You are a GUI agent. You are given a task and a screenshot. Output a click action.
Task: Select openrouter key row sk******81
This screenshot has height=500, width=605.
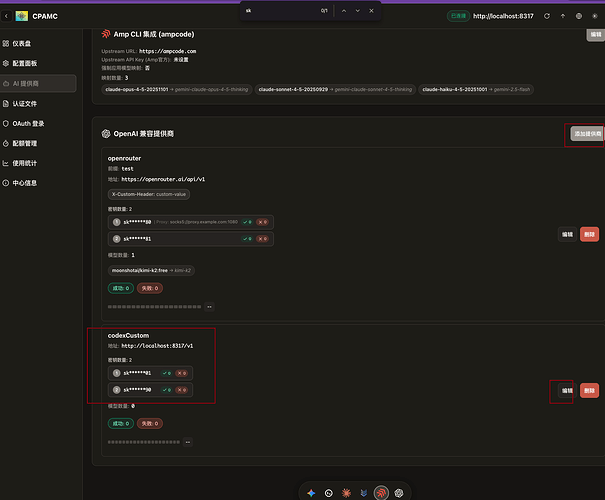[191, 239]
